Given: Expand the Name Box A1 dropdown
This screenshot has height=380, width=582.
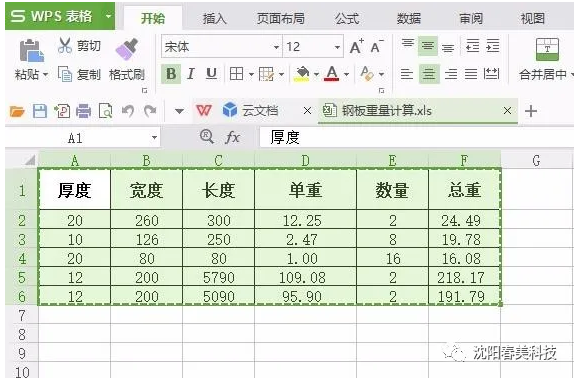Looking at the screenshot, I should tap(154, 138).
